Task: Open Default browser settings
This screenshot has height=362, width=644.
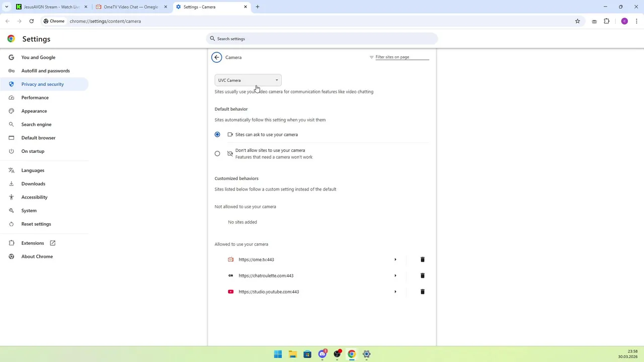Action: (38, 138)
